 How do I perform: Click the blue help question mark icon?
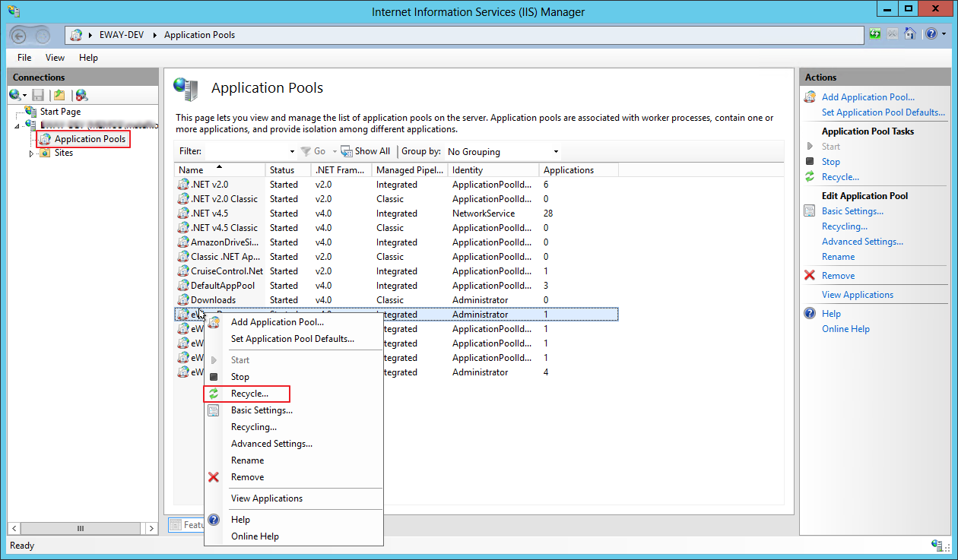click(x=931, y=34)
